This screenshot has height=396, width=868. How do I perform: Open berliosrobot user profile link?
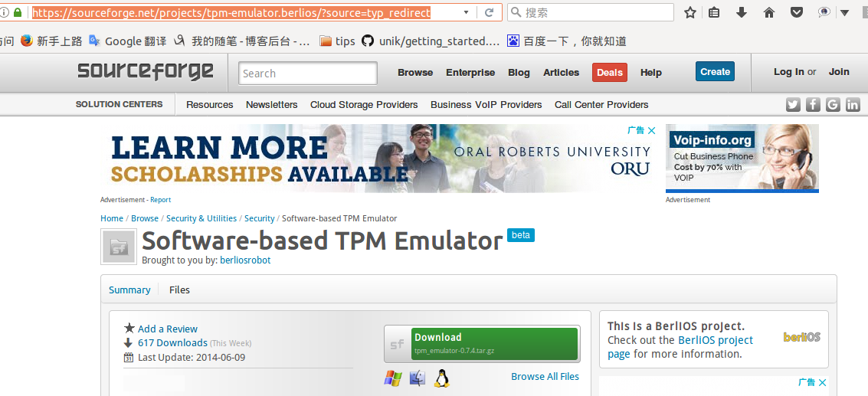[245, 260]
